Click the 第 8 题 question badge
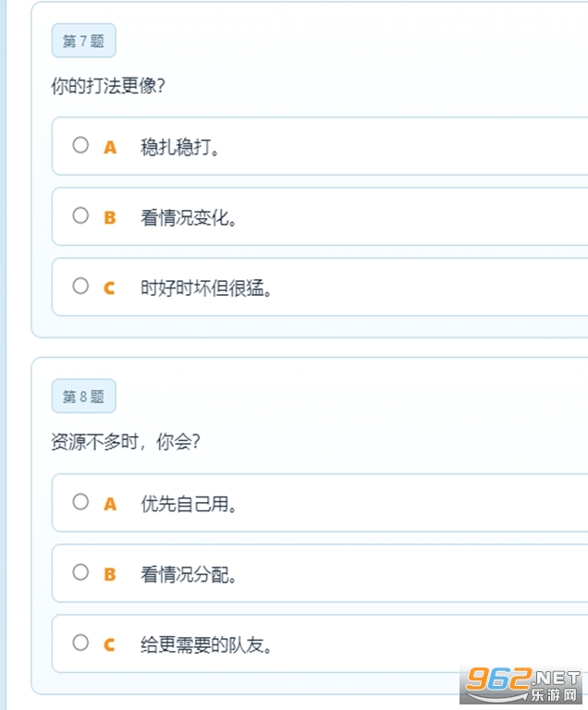588x710 pixels. tap(83, 397)
